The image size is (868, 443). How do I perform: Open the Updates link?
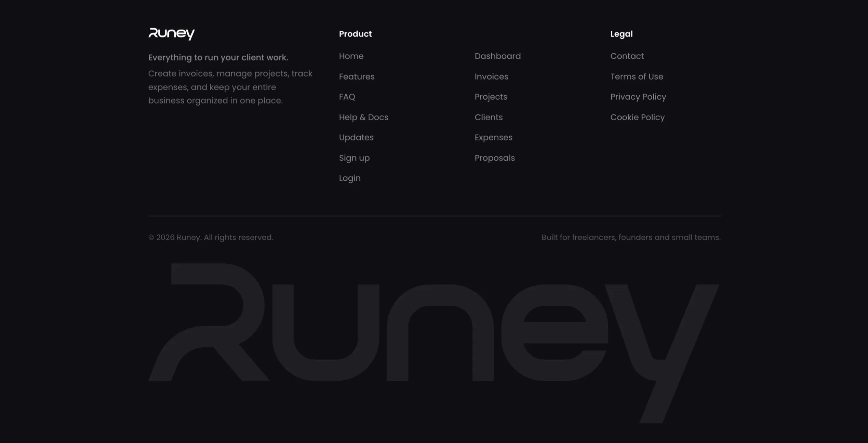point(356,137)
